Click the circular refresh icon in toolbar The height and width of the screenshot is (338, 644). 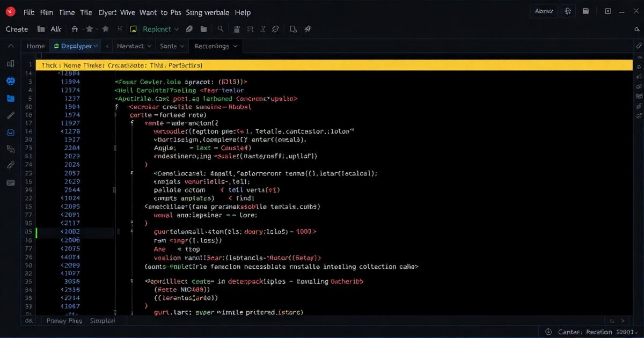click(275, 29)
